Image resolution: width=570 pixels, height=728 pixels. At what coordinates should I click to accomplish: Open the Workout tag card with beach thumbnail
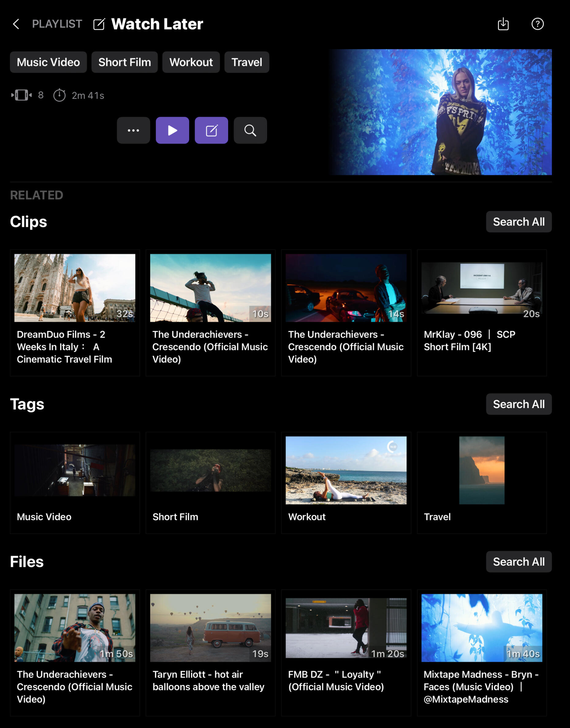click(346, 483)
